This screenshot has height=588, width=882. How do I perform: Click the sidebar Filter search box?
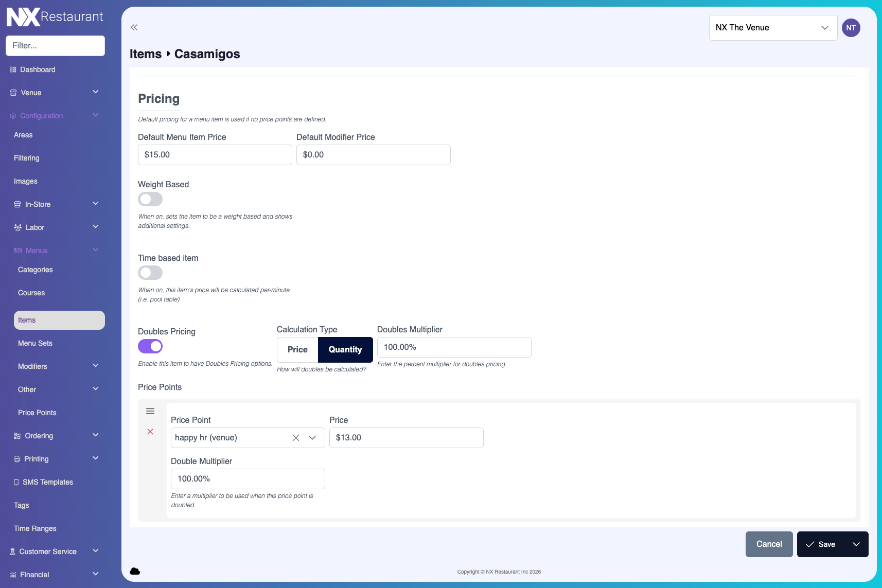tap(55, 46)
